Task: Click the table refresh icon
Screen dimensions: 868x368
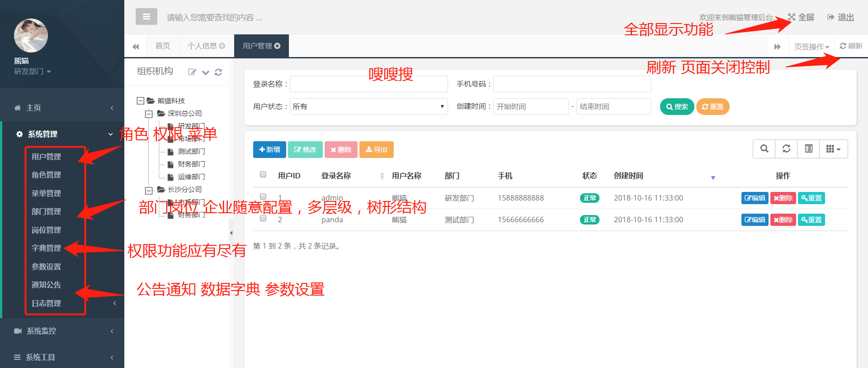Action: [786, 149]
